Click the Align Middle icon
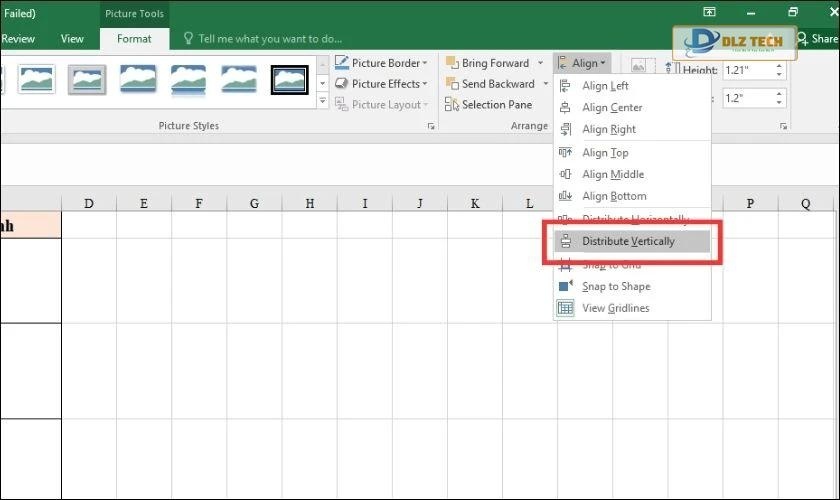Image resolution: width=840 pixels, height=500 pixels. pos(566,175)
